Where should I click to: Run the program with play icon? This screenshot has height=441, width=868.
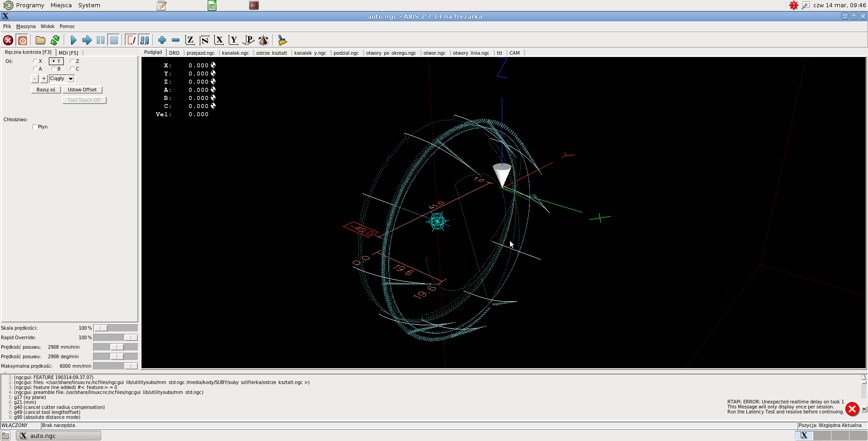pos(73,40)
